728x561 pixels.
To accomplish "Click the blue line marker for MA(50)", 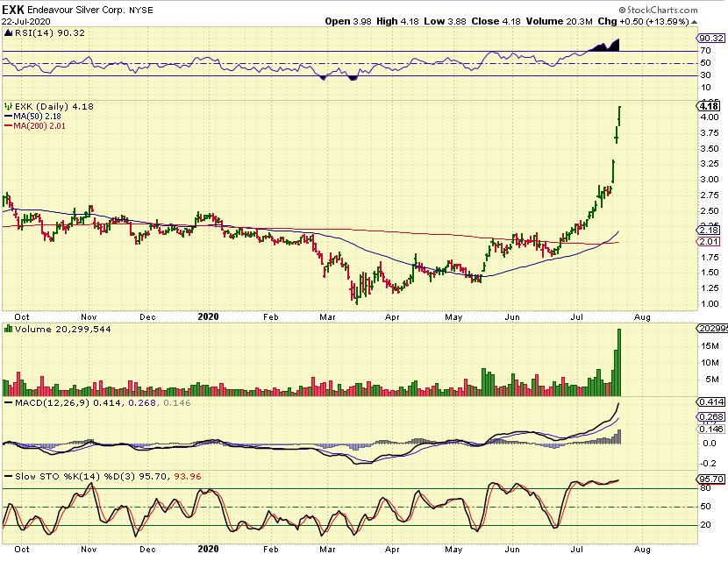I will coord(9,117).
